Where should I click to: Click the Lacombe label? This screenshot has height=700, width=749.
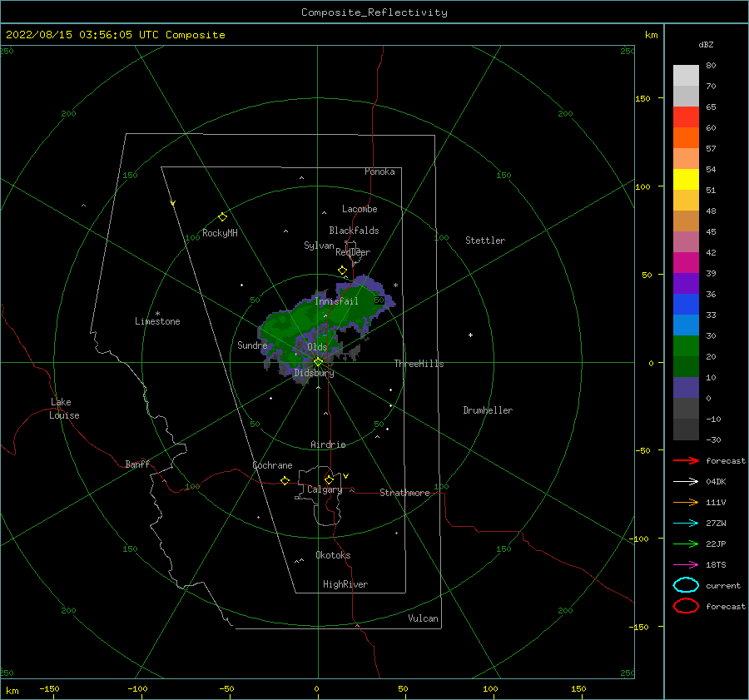(x=360, y=209)
